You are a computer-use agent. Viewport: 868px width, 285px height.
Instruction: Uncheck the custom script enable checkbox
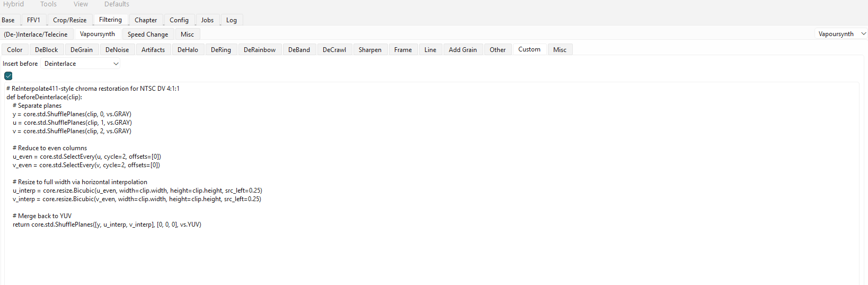pyautogui.click(x=8, y=76)
